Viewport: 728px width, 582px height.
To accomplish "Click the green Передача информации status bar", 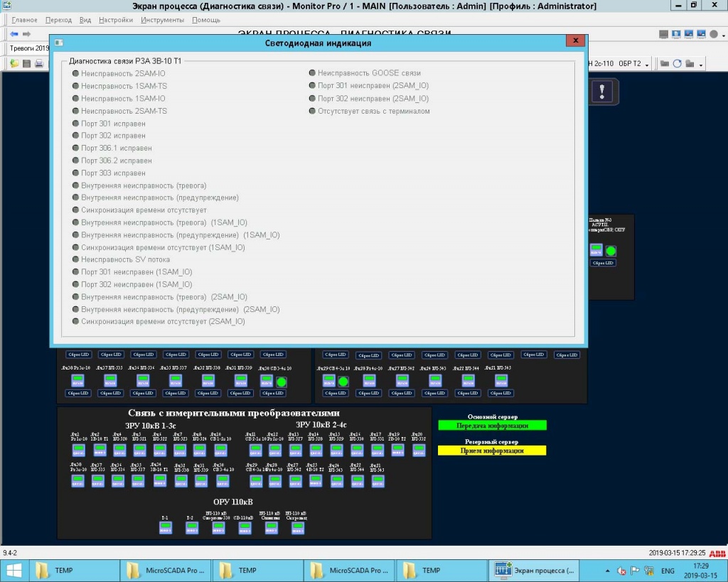I will pos(492,425).
